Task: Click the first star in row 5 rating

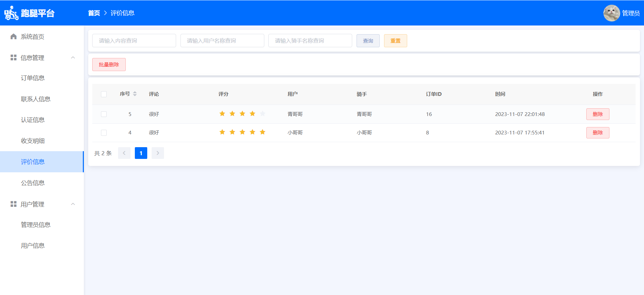Action: pos(222,114)
